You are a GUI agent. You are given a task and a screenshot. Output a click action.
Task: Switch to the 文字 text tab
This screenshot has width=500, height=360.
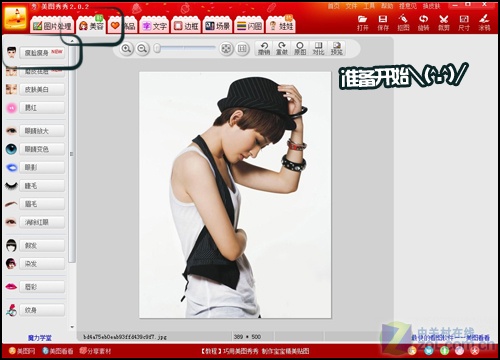[155, 26]
